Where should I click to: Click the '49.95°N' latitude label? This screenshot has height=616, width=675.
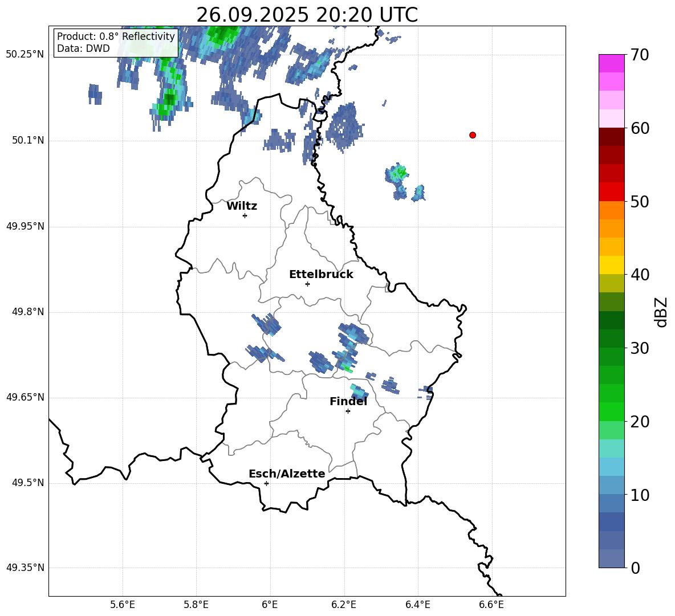tap(25, 226)
